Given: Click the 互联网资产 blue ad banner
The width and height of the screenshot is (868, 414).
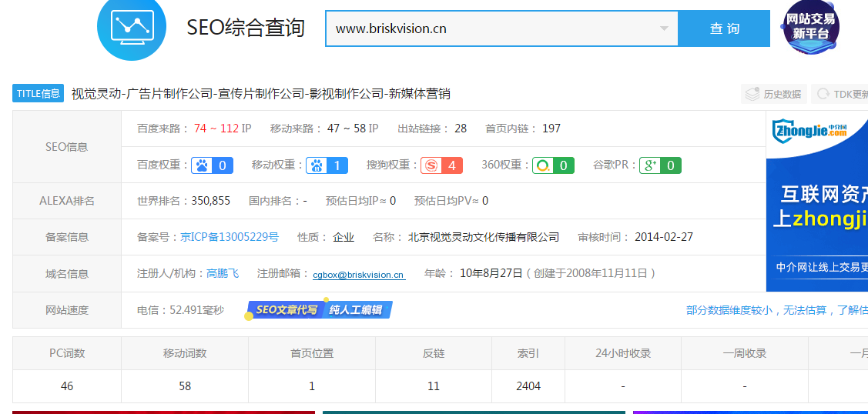Looking at the screenshot, I should pyautogui.click(x=817, y=201).
